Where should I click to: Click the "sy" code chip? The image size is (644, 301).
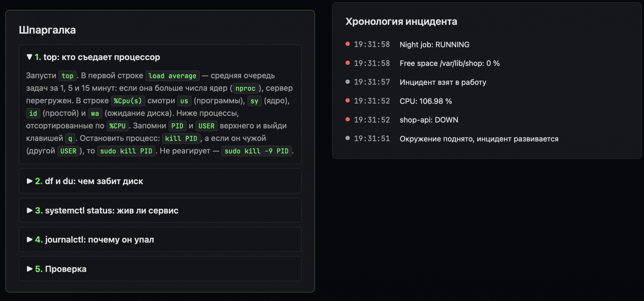click(254, 101)
